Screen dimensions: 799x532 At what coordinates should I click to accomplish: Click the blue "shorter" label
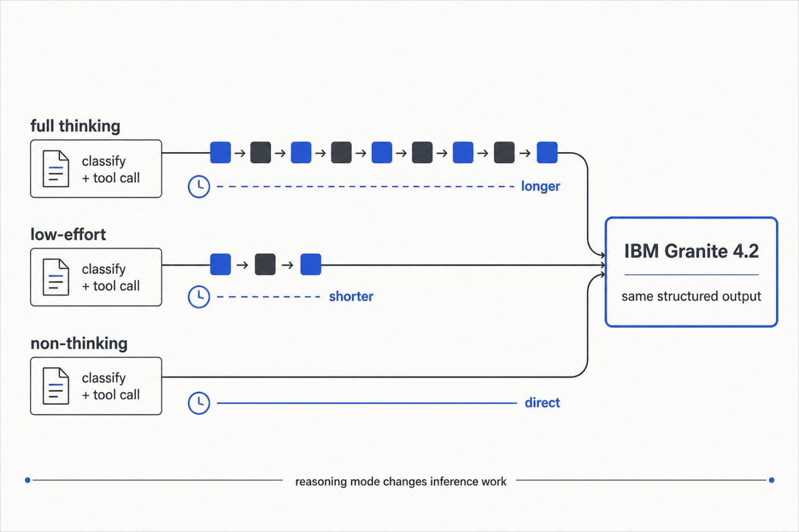(351, 297)
